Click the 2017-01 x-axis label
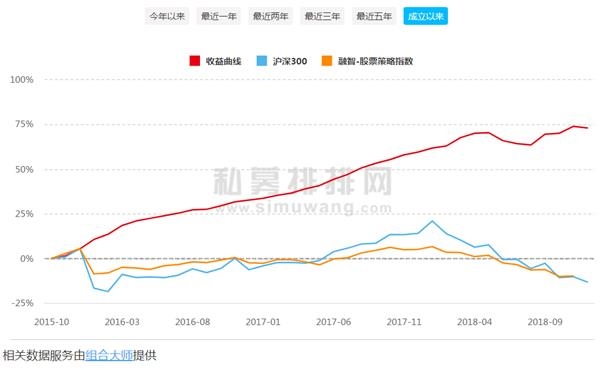 click(x=263, y=322)
